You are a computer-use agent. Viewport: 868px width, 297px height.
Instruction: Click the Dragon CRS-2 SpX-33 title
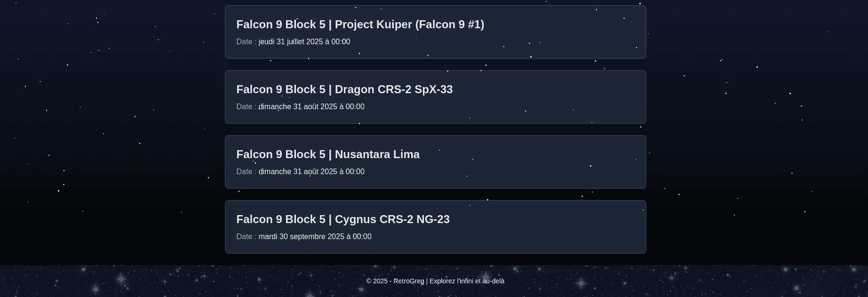point(344,89)
